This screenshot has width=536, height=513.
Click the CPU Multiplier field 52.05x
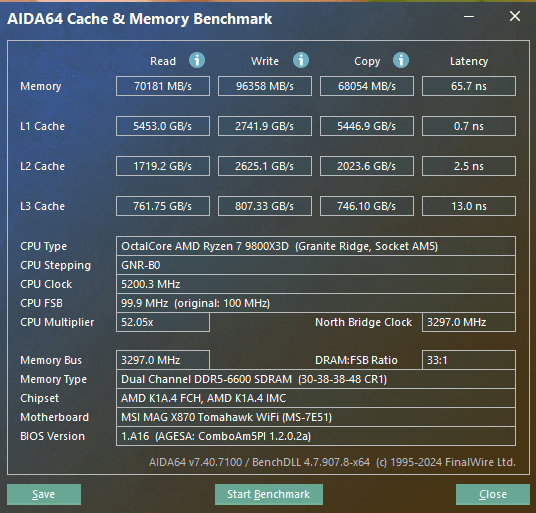coord(163,322)
